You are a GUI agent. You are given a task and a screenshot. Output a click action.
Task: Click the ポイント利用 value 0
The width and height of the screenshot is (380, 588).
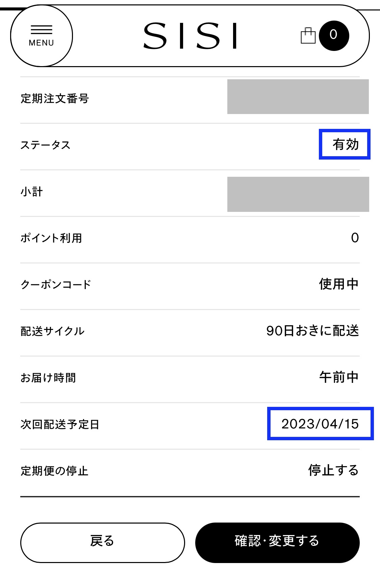click(355, 238)
